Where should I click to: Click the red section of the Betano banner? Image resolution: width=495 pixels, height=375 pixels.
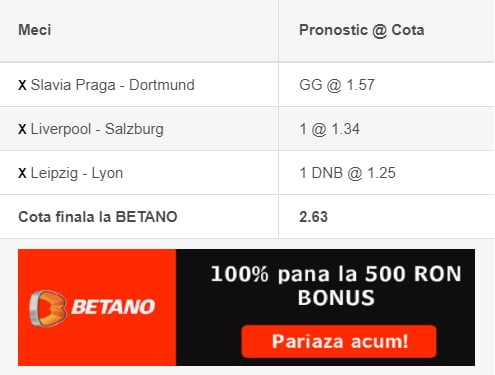(x=97, y=307)
